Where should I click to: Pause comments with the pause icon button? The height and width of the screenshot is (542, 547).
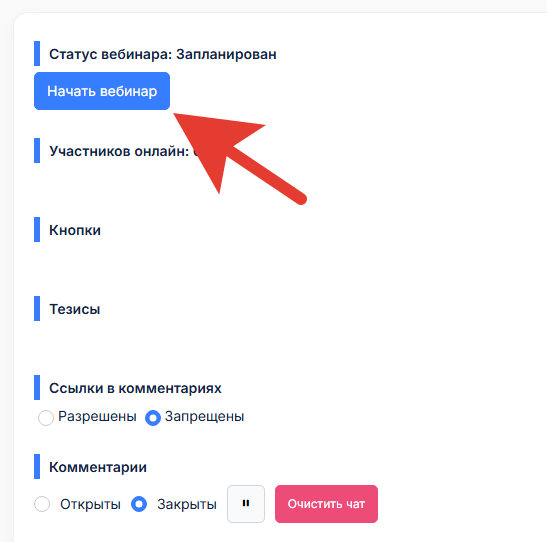[x=246, y=504]
